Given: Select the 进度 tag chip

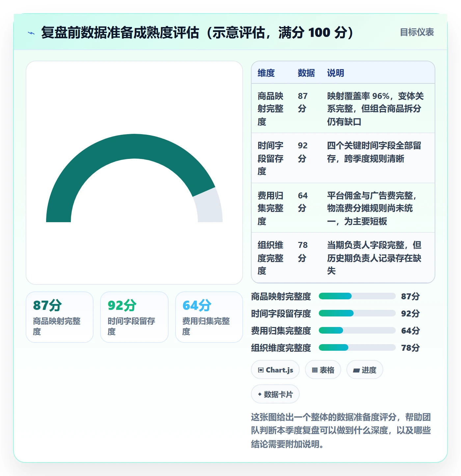Looking at the screenshot, I should pyautogui.click(x=365, y=370).
